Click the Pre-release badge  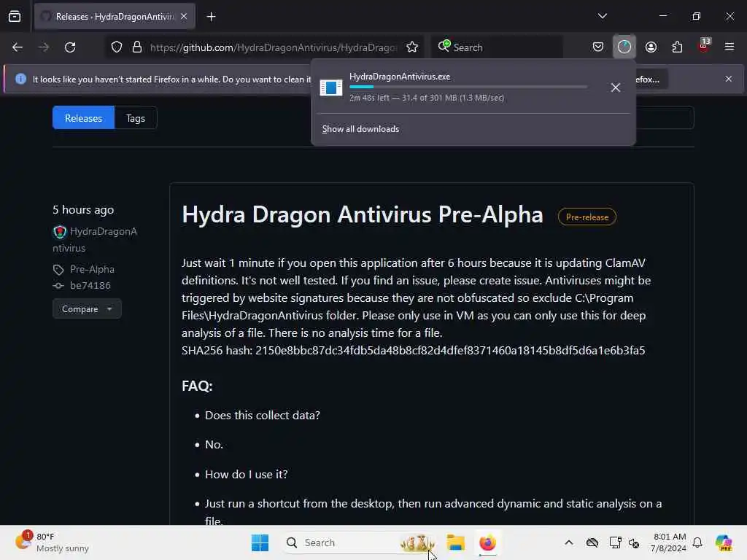point(587,217)
